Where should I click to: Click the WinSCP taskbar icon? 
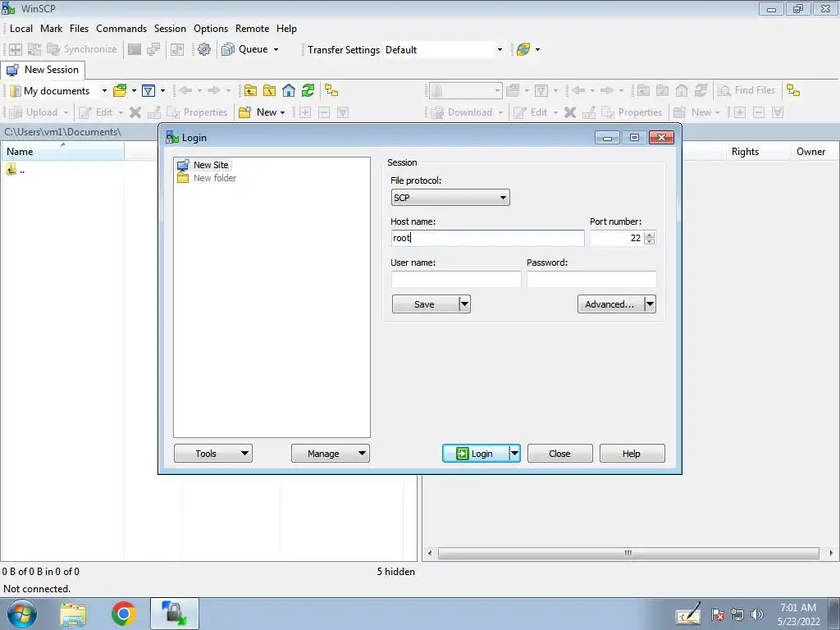tap(175, 614)
